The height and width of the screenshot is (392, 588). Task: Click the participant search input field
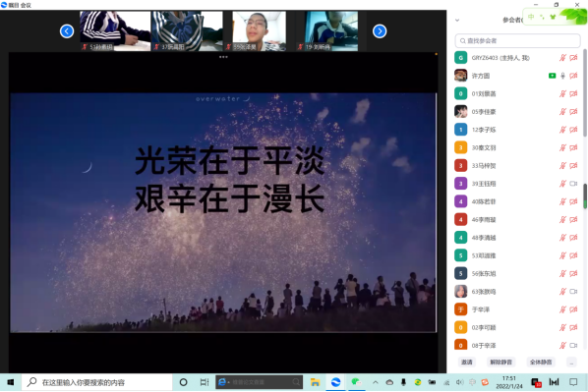[x=517, y=41]
